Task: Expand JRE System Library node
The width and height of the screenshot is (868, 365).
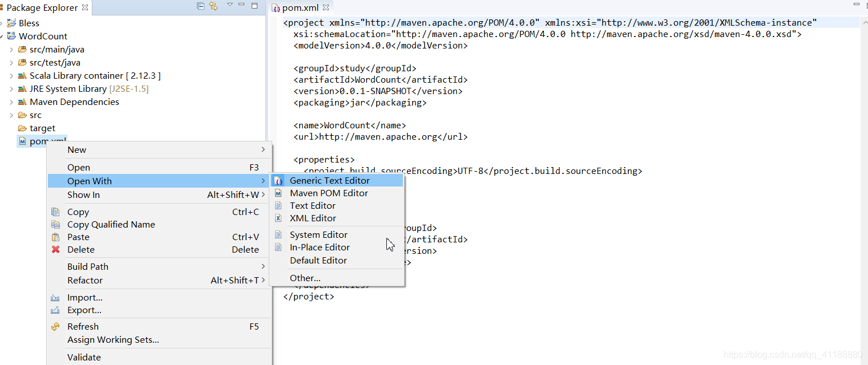Action: coord(11,89)
